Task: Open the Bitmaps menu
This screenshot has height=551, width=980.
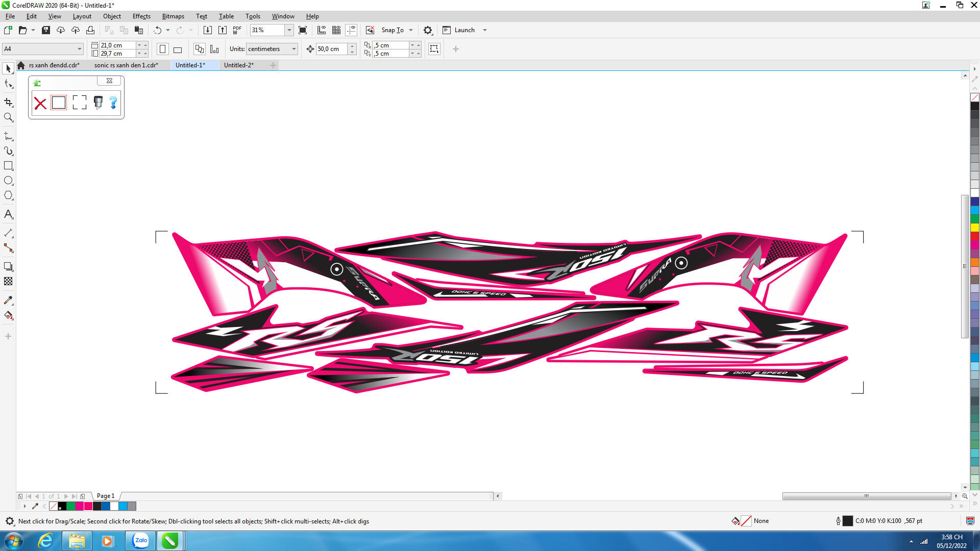Action: (173, 16)
